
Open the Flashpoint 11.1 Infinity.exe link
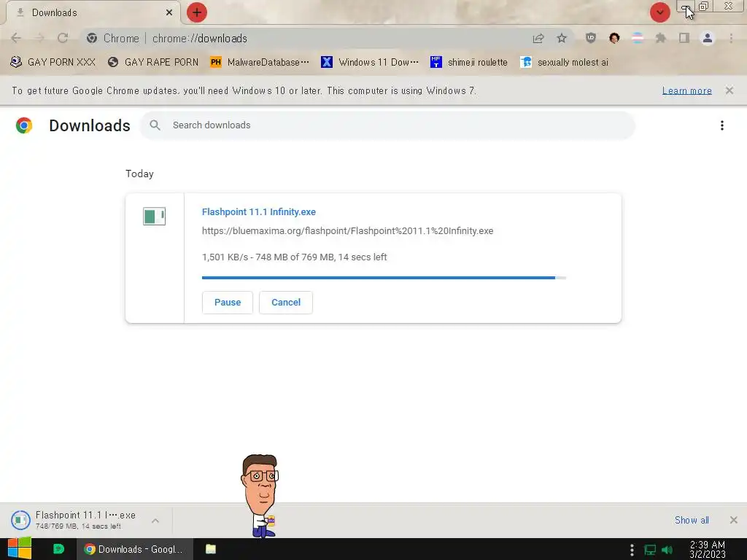pos(259,212)
